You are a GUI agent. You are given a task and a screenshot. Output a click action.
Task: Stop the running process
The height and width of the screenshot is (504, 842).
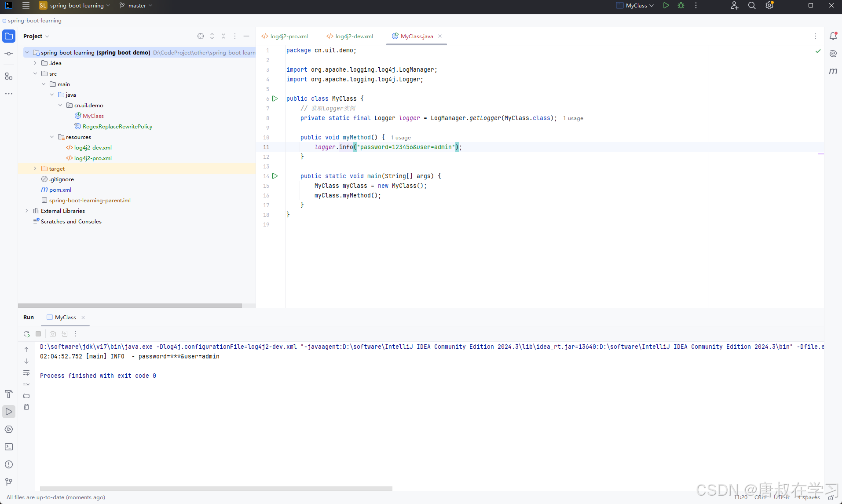(x=38, y=334)
